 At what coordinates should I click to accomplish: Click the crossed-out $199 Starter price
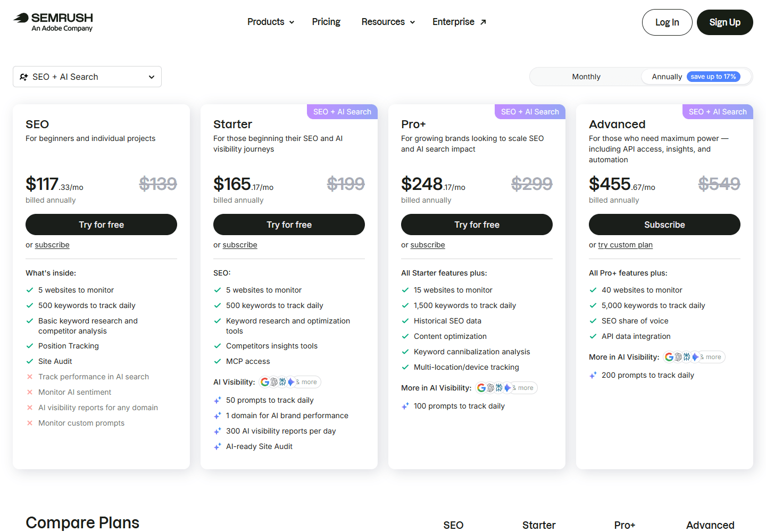click(x=346, y=184)
